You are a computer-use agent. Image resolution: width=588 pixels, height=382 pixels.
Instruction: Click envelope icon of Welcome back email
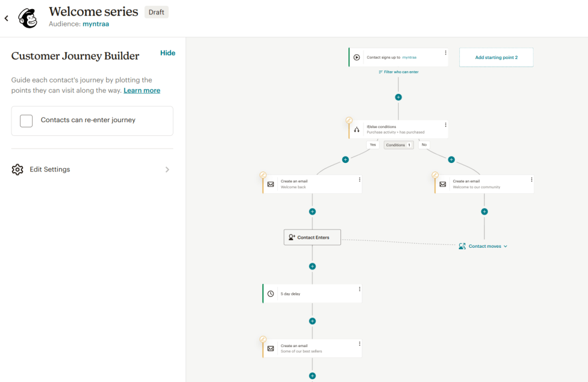click(x=271, y=184)
